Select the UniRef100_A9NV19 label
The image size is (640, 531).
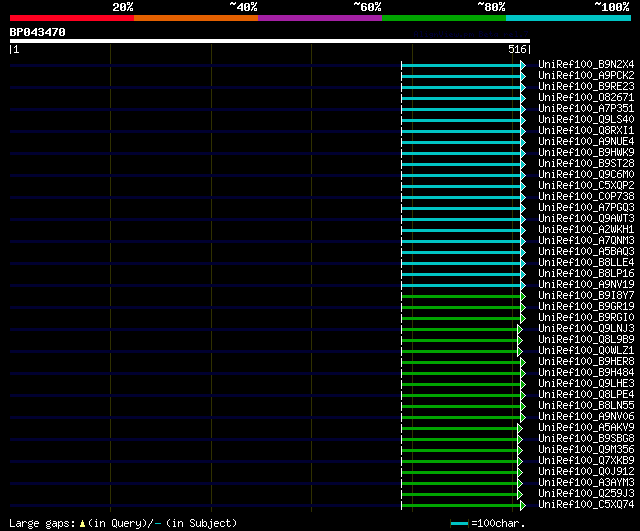pyautogui.click(x=586, y=285)
